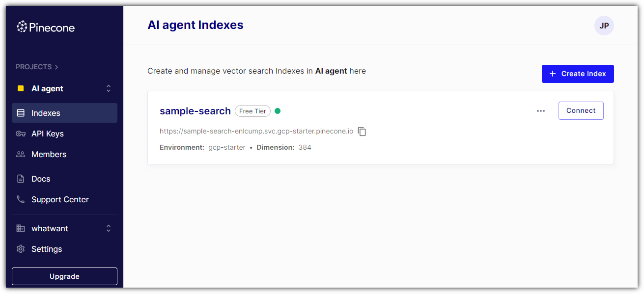This screenshot has height=294, width=644.
Task: Click the Free Tier badge
Action: pos(252,111)
